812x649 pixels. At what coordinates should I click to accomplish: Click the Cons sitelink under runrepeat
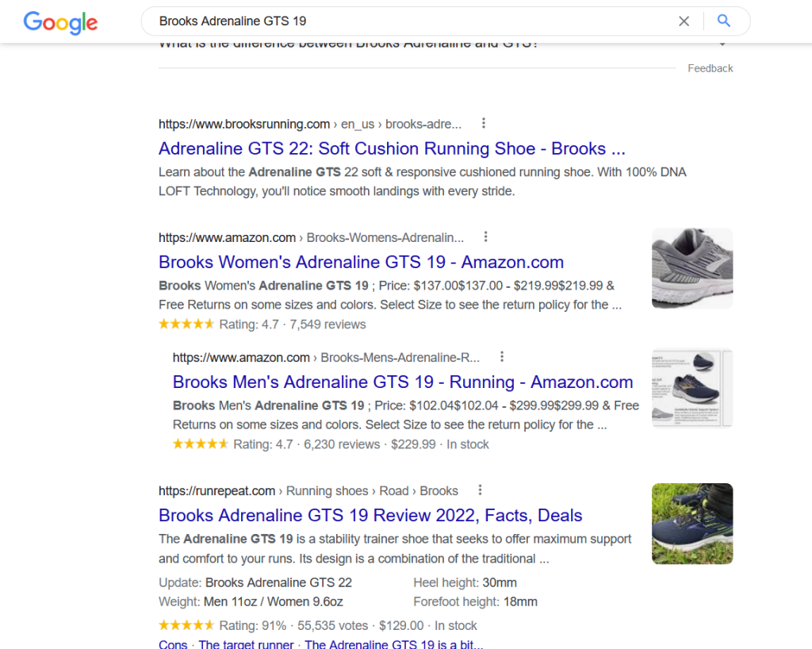click(173, 643)
